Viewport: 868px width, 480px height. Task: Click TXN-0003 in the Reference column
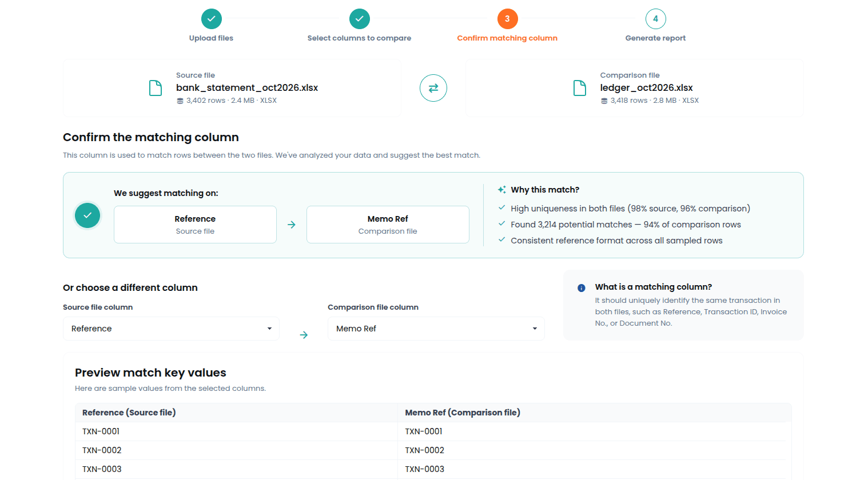click(102, 469)
